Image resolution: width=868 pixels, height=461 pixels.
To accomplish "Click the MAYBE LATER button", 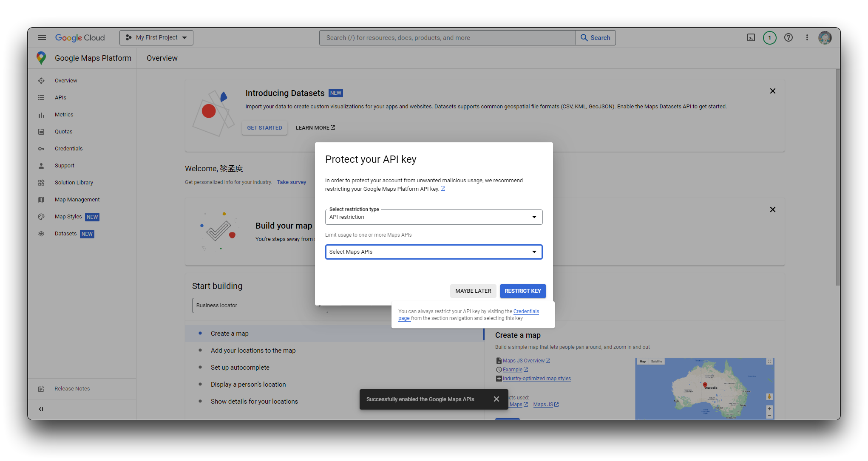I will pyautogui.click(x=473, y=291).
